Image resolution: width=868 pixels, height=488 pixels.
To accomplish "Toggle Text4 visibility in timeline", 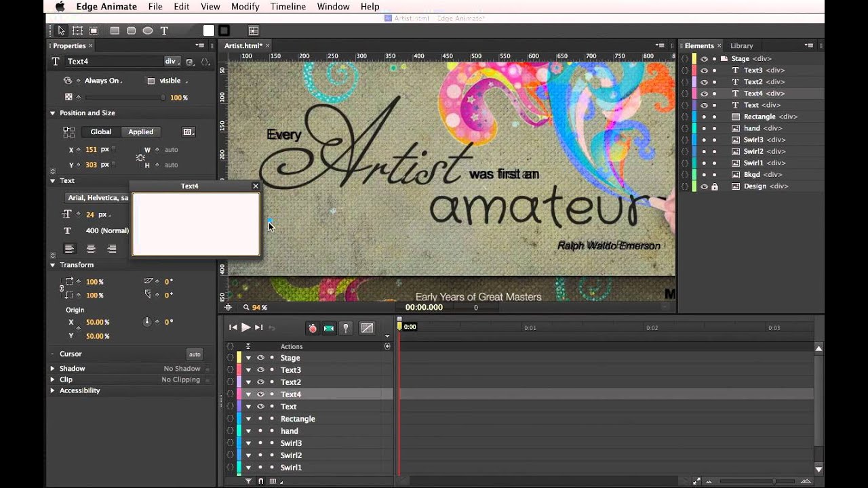I will pos(260,394).
